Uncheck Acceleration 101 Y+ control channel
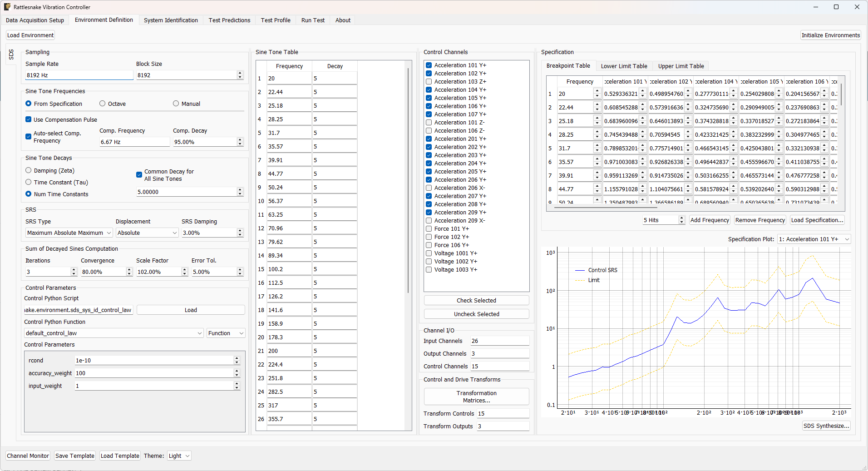The width and height of the screenshot is (868, 471). [x=429, y=65]
